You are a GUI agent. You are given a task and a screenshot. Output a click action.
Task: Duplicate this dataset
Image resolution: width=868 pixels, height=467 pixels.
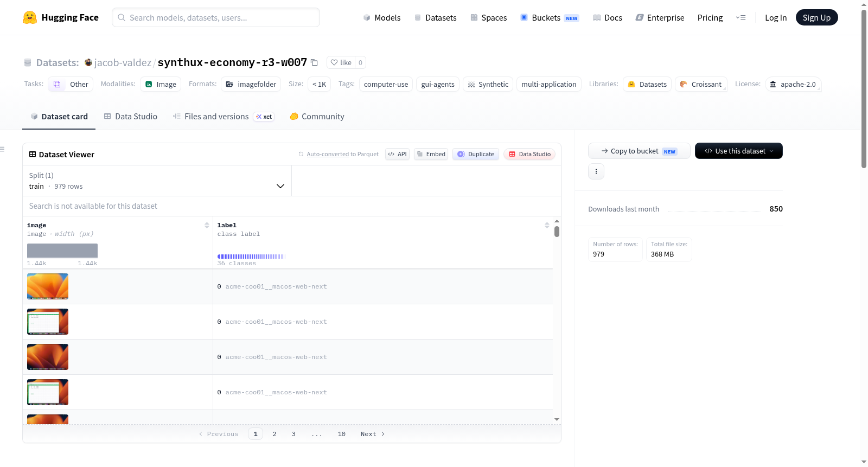point(476,154)
